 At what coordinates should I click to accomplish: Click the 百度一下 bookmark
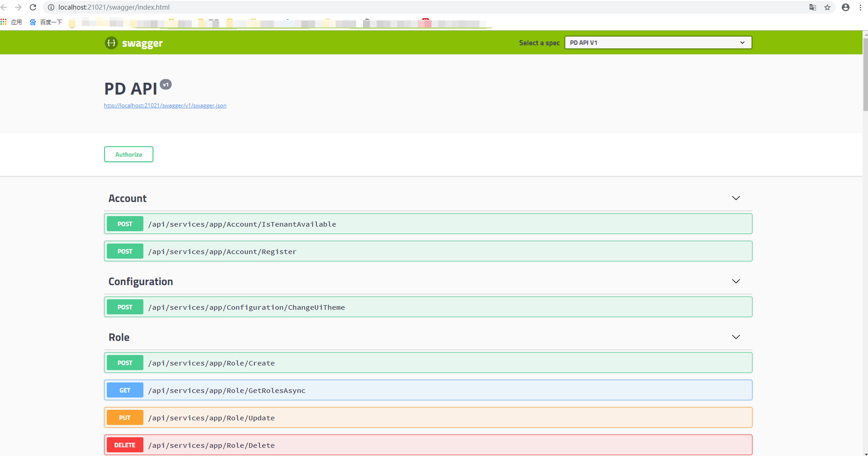point(46,22)
